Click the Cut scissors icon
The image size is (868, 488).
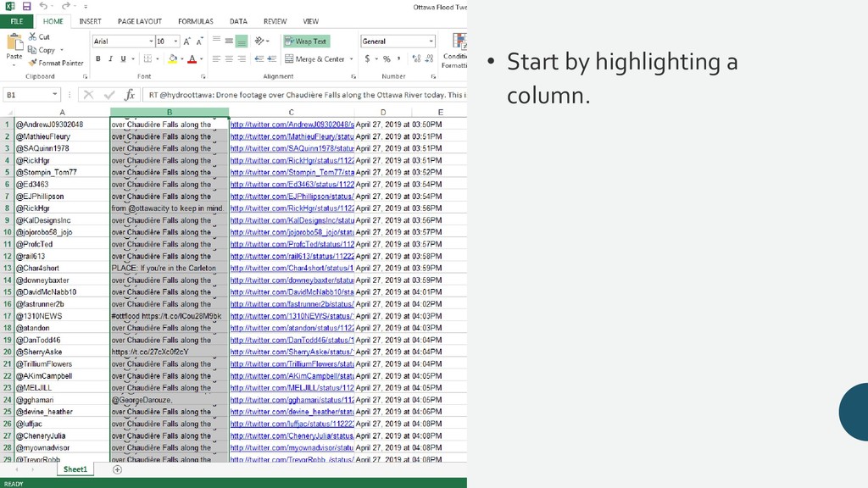pyautogui.click(x=34, y=36)
